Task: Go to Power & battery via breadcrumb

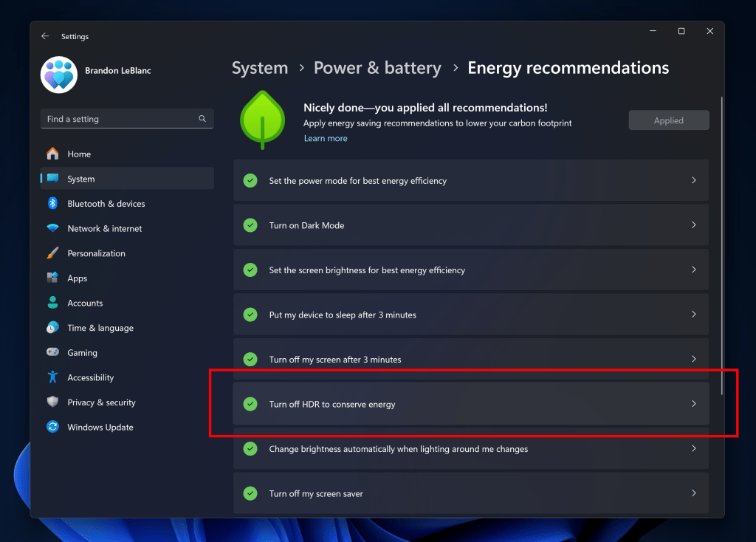Action: [377, 67]
